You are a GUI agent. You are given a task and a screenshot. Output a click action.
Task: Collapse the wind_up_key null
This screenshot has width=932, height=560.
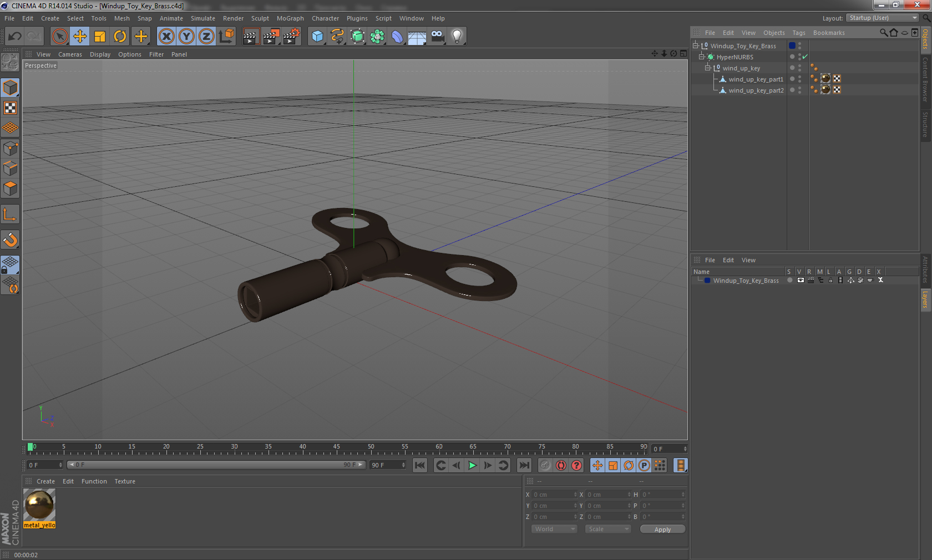click(707, 68)
